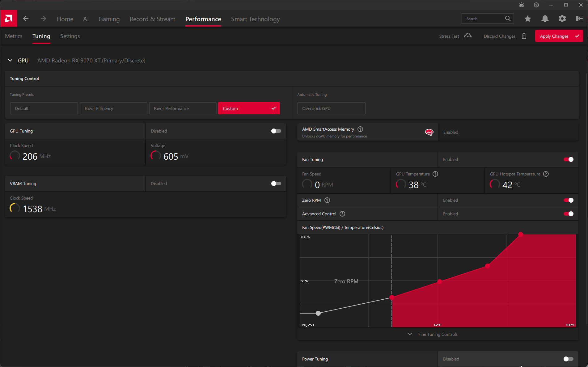Open the bug report icon
Image resolution: width=588 pixels, height=367 pixels.
522,5
